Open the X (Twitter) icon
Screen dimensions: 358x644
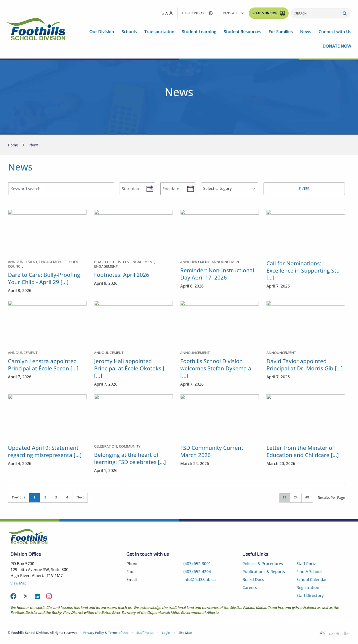[x=25, y=596]
